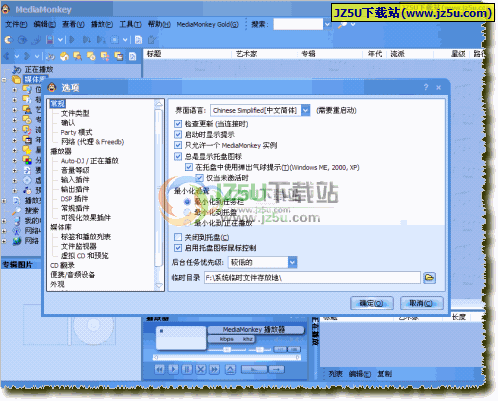Image resolution: width=498 pixels, height=401 pixels.
Task: Open the 播放(P) menu
Action: coord(102,24)
